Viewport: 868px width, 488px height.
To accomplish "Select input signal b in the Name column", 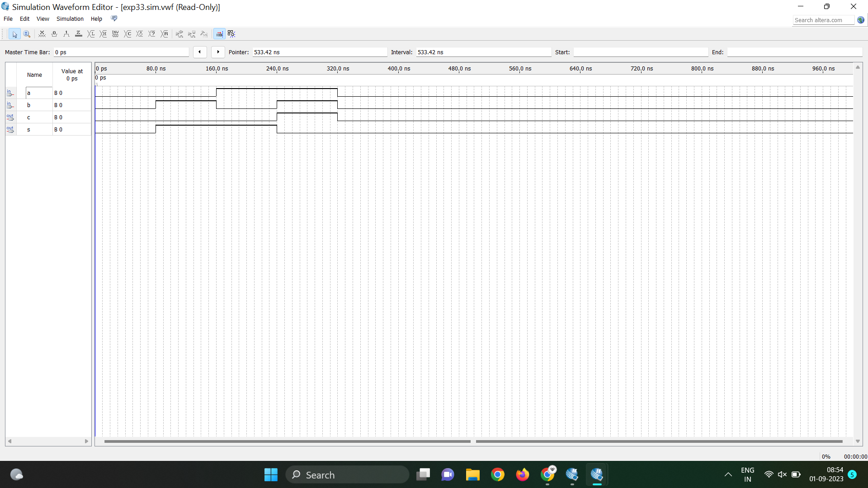I will [x=29, y=105].
